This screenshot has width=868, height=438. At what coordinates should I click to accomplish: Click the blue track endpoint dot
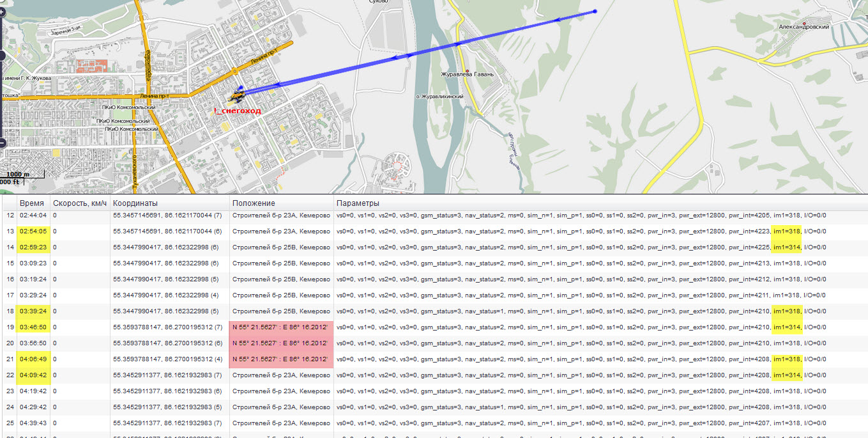pos(595,12)
